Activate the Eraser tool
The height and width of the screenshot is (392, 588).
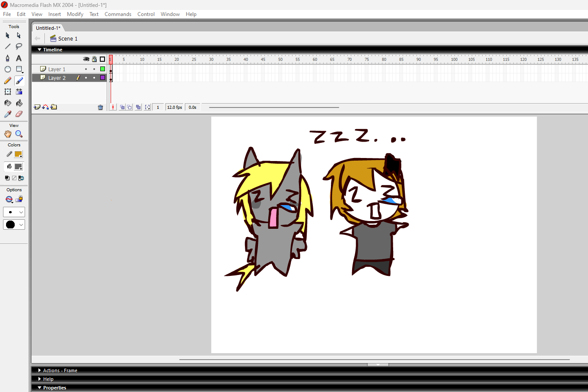19,114
